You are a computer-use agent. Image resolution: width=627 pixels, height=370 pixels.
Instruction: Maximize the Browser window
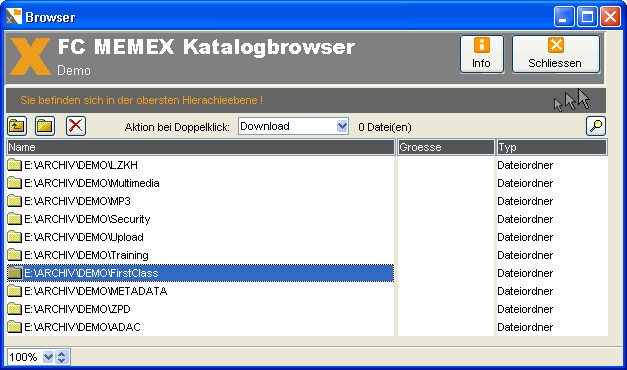[x=587, y=17]
